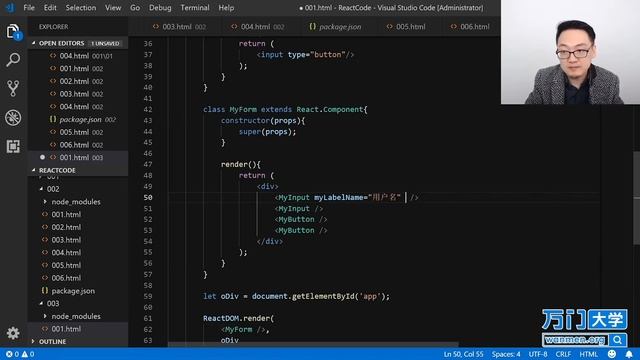Change indentation via Spaces: 4
Screen dimensions: 640x360
[x=506, y=354]
